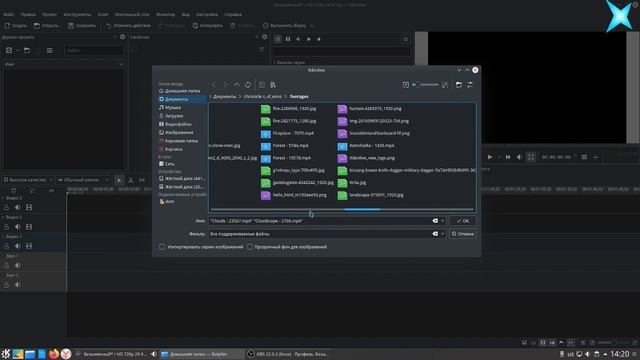
Task: Click Создать in Kdenlive toolbar
Action: point(16,26)
